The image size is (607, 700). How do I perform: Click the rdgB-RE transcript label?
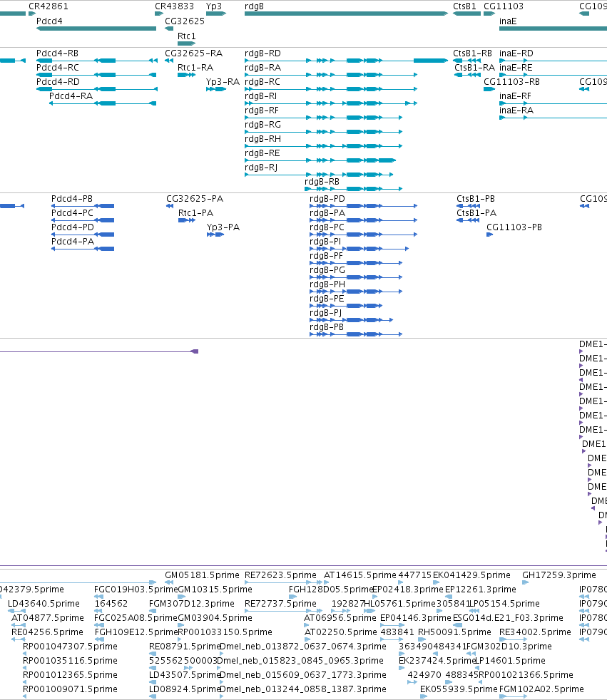[x=262, y=153]
